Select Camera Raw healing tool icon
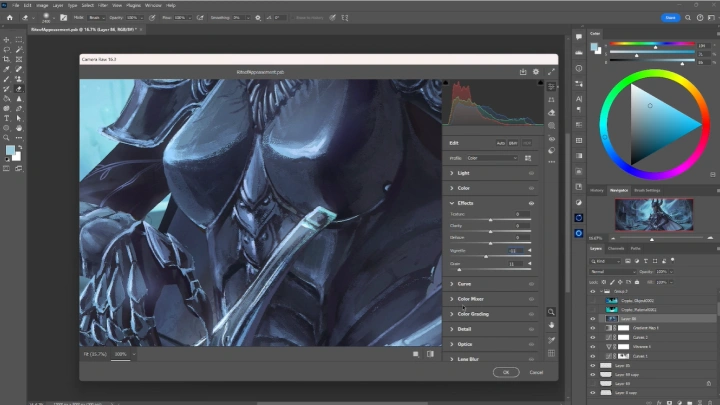 [551, 112]
